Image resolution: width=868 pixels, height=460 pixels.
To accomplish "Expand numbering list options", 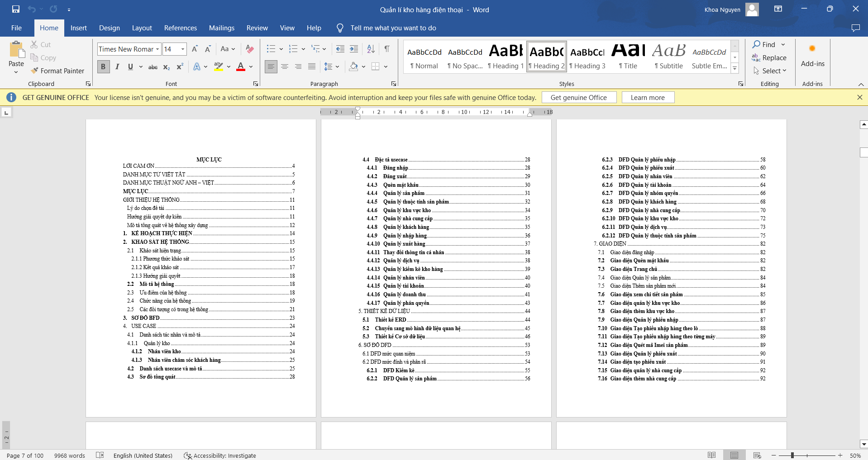I will coord(303,49).
